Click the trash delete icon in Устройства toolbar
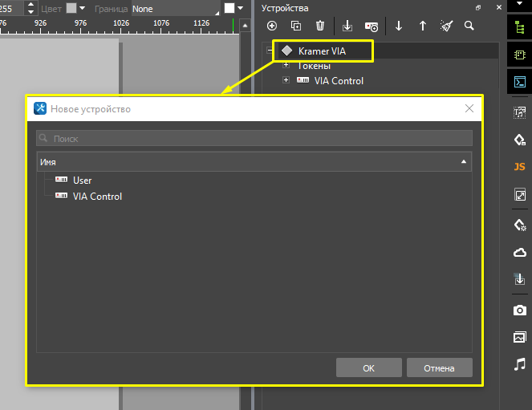The image size is (532, 410). click(x=320, y=26)
